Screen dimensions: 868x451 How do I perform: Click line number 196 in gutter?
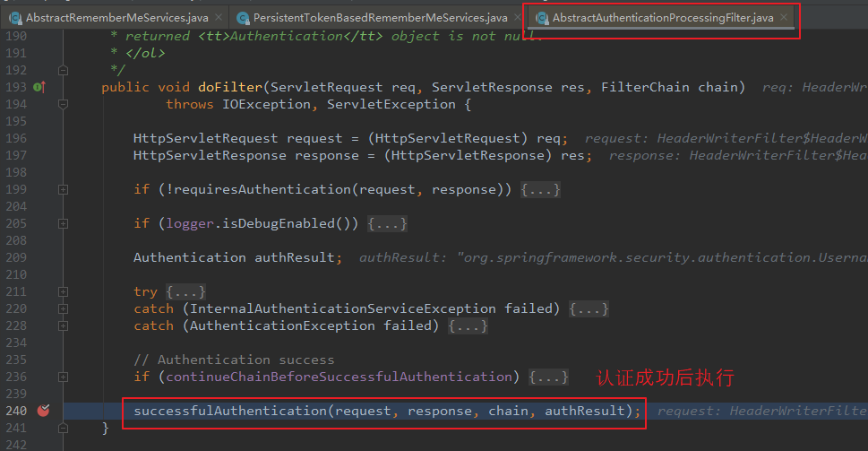pos(16,138)
